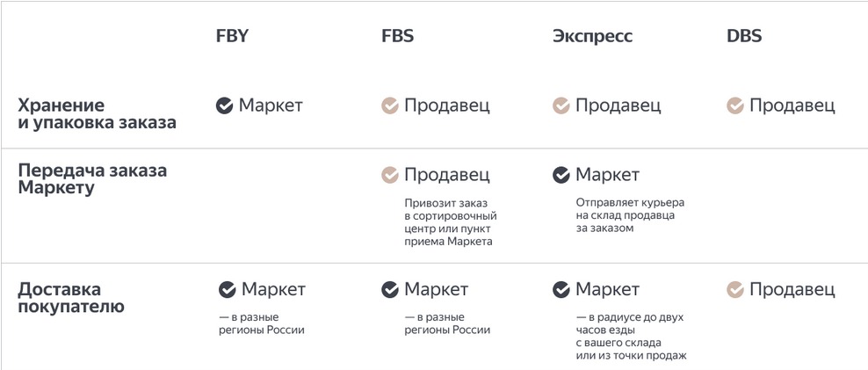Click the beige checkmark in FBS order handover row
The image size is (868, 370).
[x=390, y=175]
